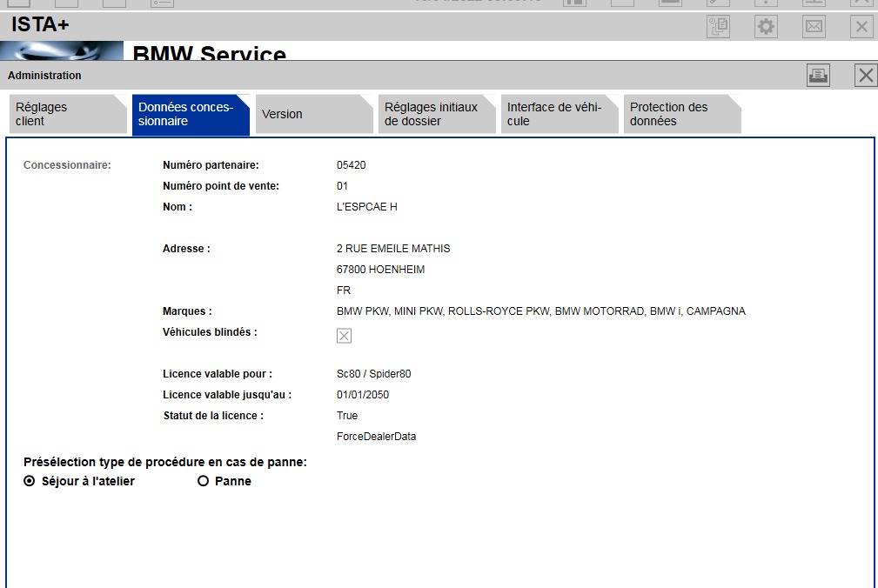Close the Administration dialog
The height and width of the screenshot is (588, 878).
click(866, 75)
